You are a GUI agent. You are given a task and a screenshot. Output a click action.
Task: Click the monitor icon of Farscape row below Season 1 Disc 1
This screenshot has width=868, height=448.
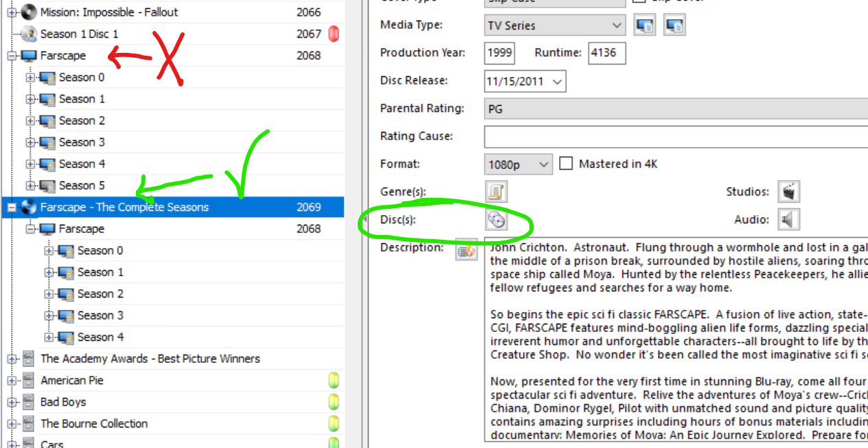[x=29, y=56]
